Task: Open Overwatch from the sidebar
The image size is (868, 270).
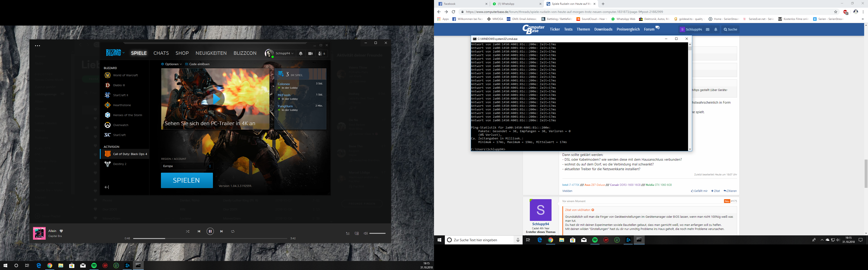Action: [120, 125]
